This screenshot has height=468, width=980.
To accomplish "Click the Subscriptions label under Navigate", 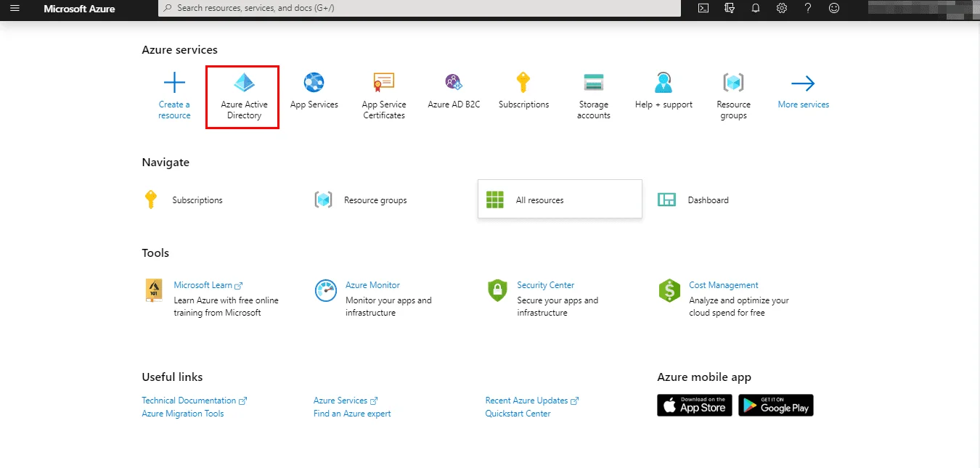I will pos(197,200).
